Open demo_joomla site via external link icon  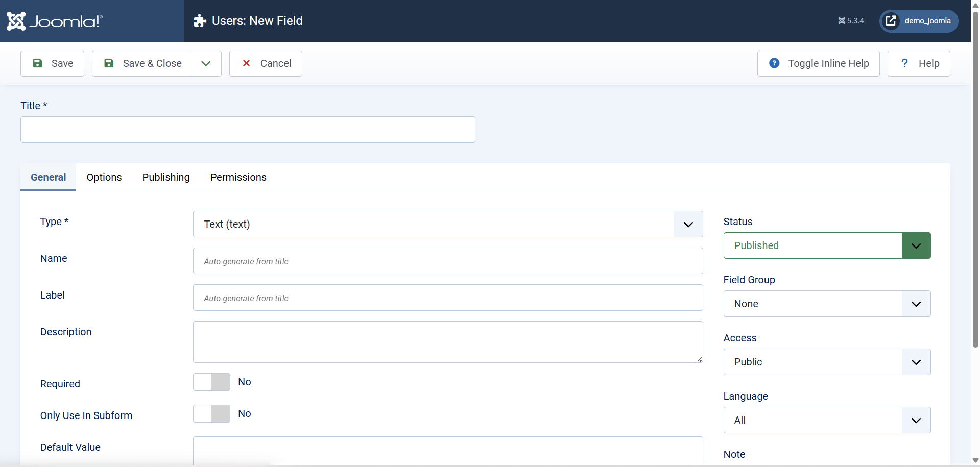pyautogui.click(x=891, y=21)
